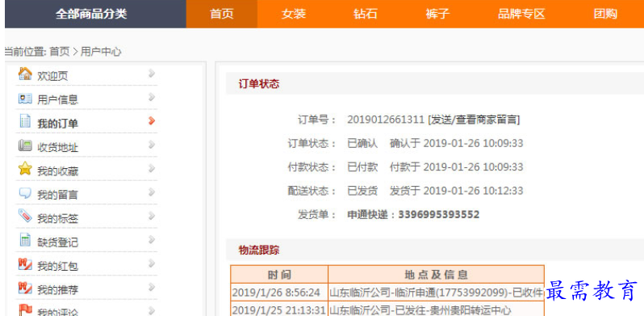Click the user card icon beside 用户信息

pos(25,99)
